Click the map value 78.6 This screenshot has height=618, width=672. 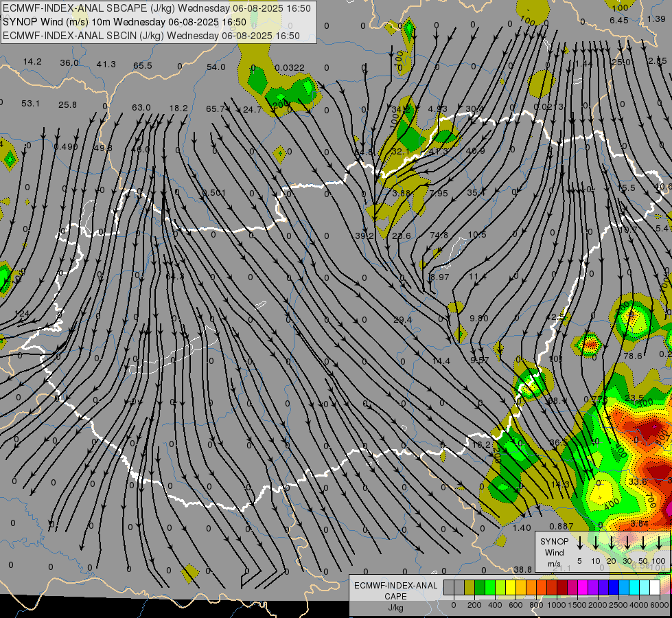click(633, 356)
